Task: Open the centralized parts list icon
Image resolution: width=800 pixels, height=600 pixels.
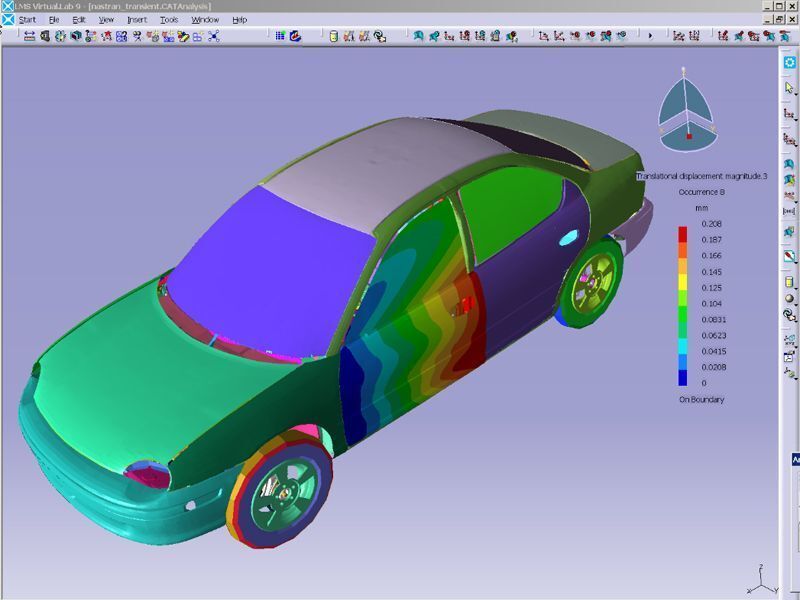Action: [333, 37]
